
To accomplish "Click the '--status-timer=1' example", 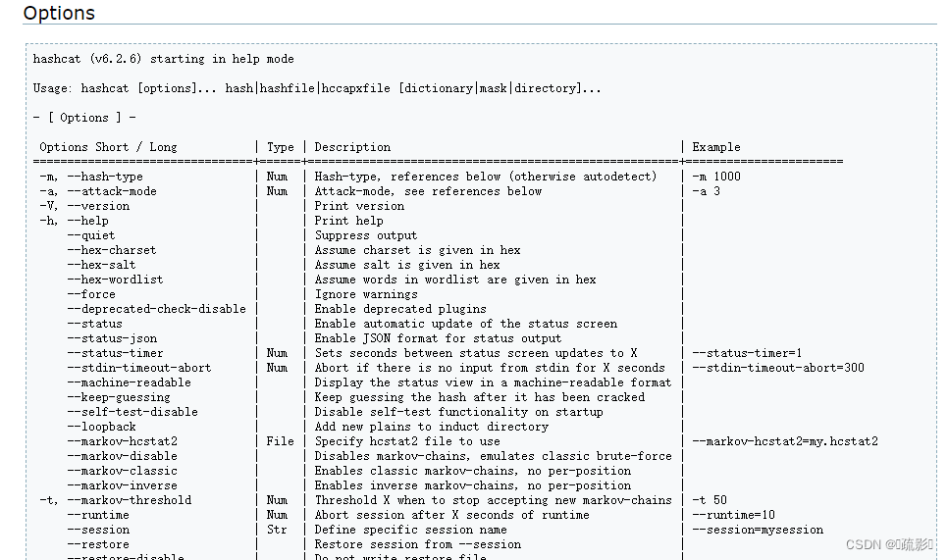I will click(747, 353).
